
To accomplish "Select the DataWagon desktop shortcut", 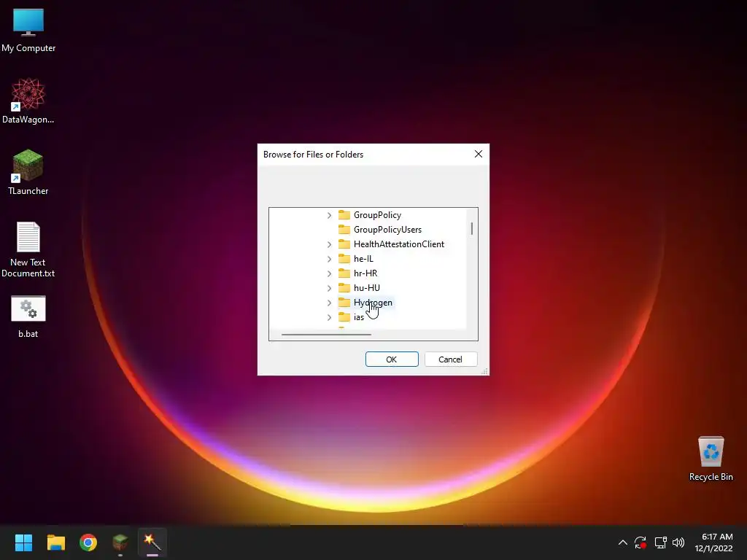I will [x=28, y=101].
